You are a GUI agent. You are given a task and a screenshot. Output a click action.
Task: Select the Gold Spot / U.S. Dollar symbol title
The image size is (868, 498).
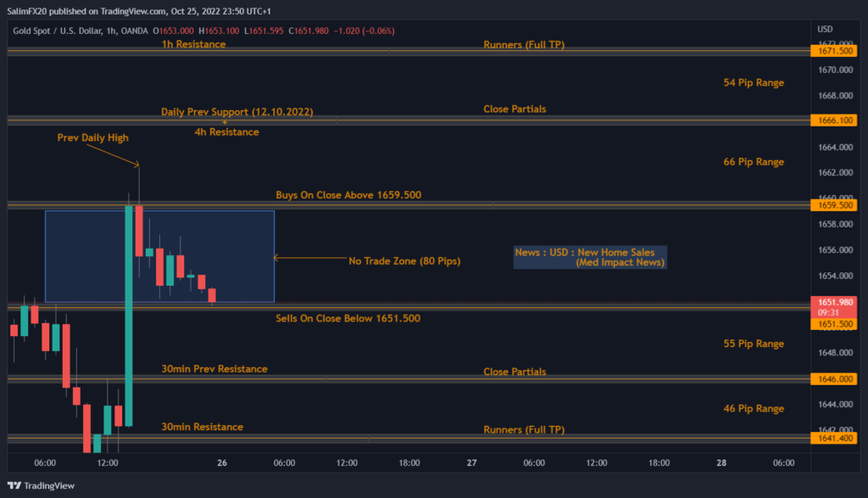[57, 29]
